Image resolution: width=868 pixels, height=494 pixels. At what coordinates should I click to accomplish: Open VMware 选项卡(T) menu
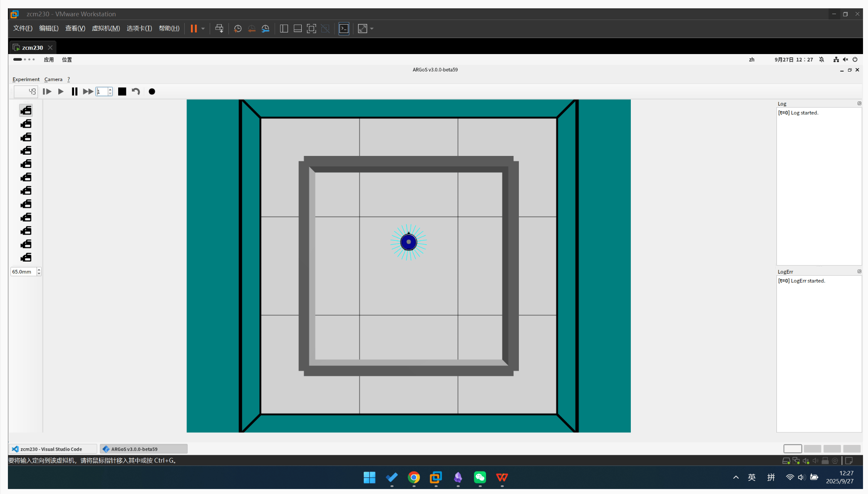coord(139,28)
